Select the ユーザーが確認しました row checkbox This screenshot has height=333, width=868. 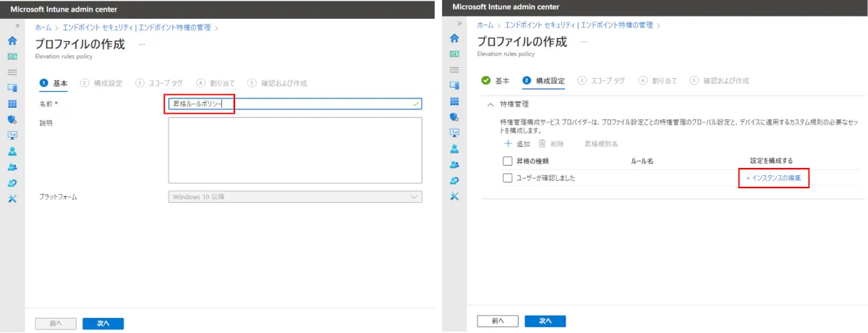pyautogui.click(x=507, y=178)
